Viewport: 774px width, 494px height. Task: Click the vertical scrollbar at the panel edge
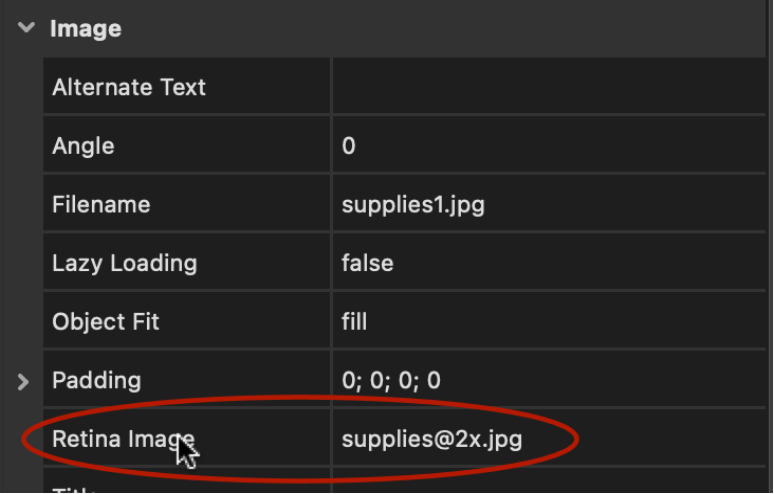tap(770, 247)
